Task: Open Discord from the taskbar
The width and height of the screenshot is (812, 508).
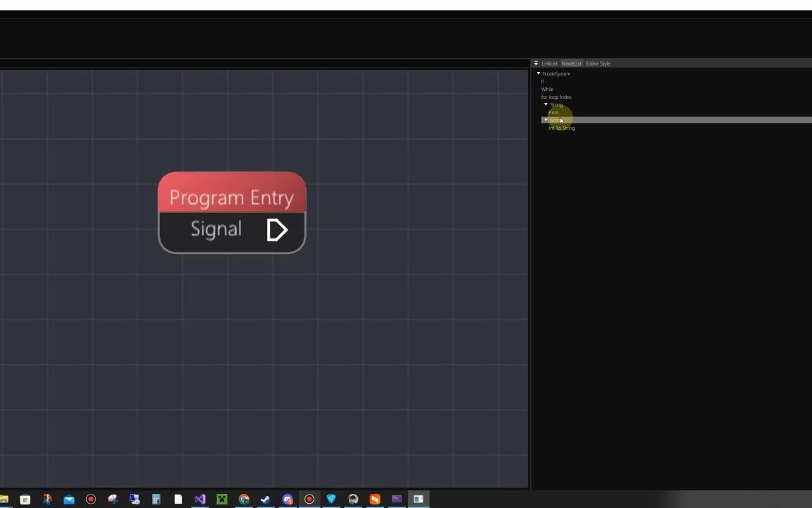Action: point(288,500)
